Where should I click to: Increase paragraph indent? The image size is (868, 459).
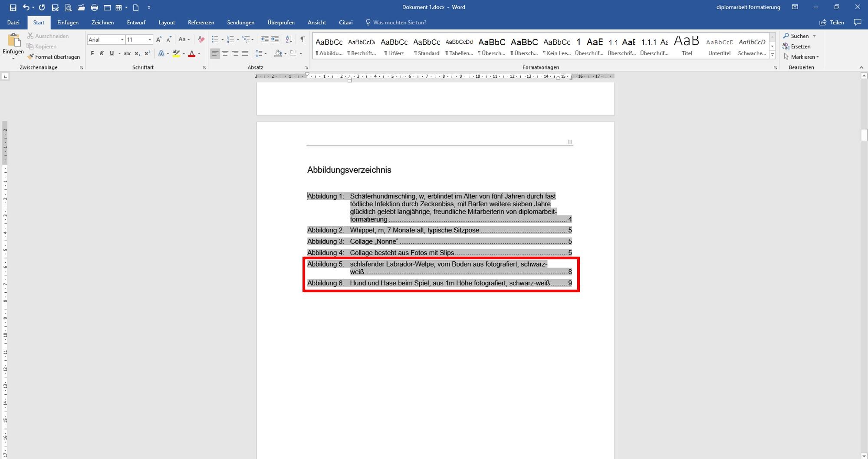pyautogui.click(x=275, y=40)
